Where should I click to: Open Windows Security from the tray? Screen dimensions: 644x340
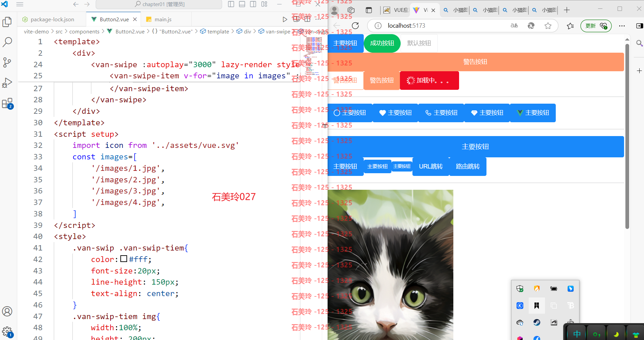point(520,289)
